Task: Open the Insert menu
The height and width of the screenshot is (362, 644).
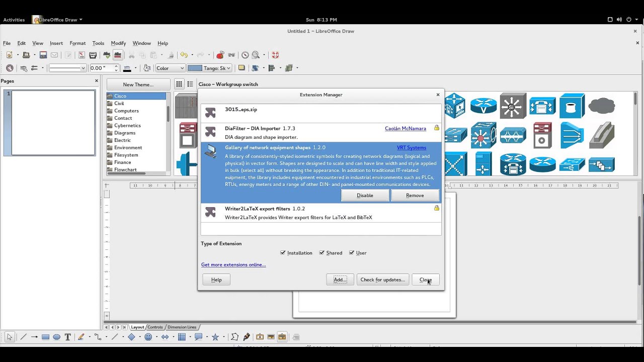Action: 56,43
